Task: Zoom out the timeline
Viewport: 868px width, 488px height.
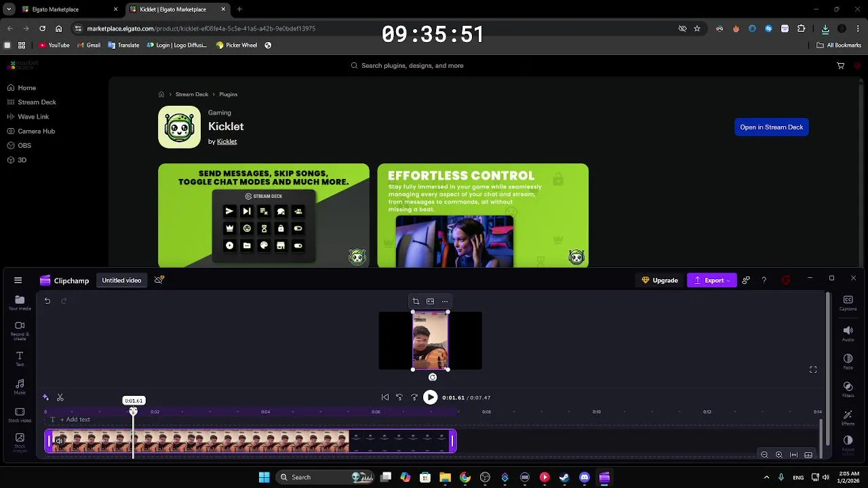Action: [764, 455]
